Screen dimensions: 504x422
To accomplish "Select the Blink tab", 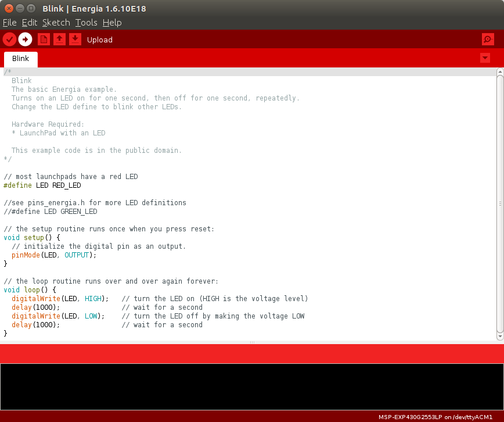I will (21, 59).
